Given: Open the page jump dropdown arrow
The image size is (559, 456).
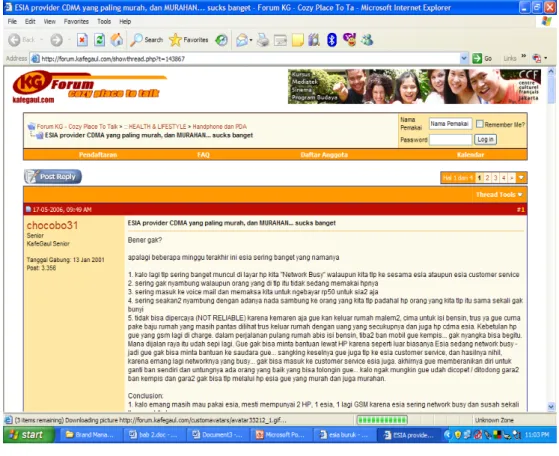Looking at the screenshot, I should (521, 178).
